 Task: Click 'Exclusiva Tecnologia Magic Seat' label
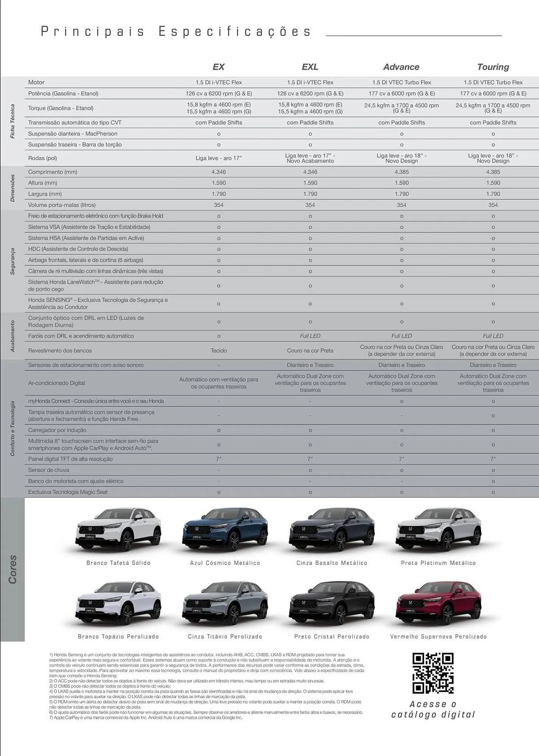(x=68, y=492)
